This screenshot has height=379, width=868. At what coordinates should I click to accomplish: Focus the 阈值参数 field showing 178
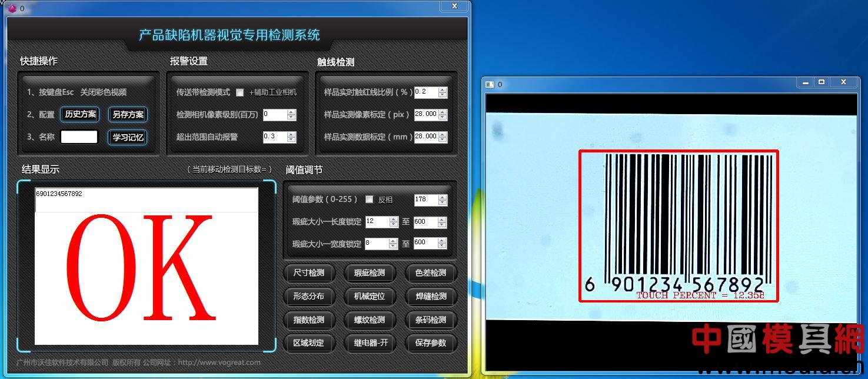[x=426, y=200]
